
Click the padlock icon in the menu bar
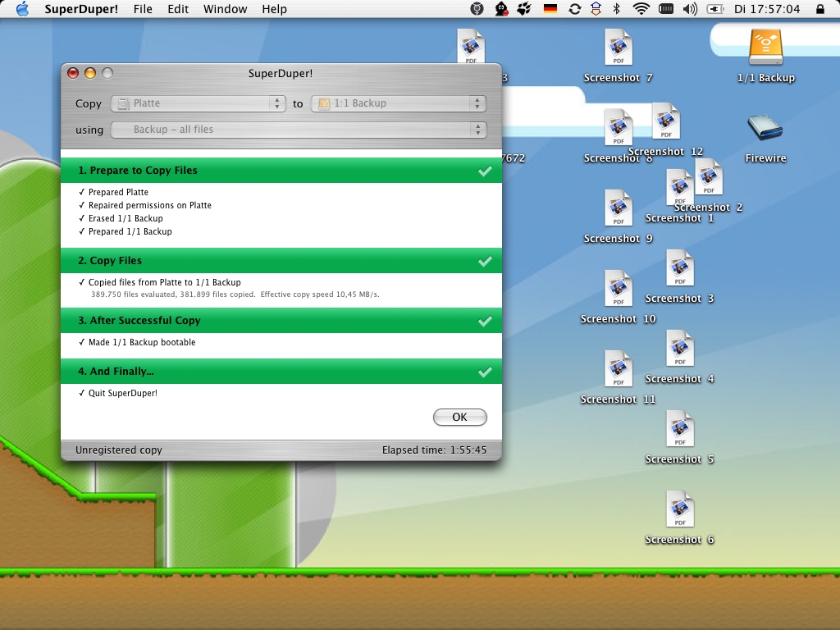[820, 9]
